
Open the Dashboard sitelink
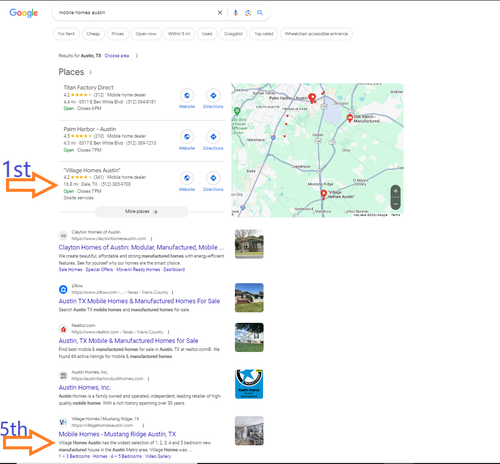[174, 270]
